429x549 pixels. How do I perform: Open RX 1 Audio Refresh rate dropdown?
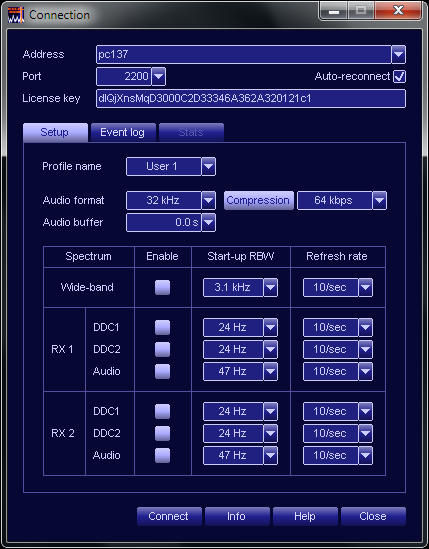coord(365,371)
